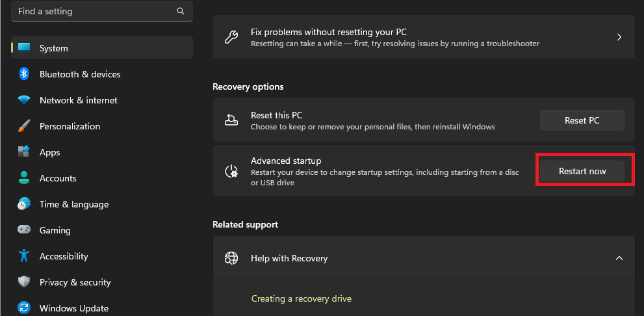Select Privacy & security in sidebar
The height and width of the screenshot is (316, 644).
tap(102, 282)
